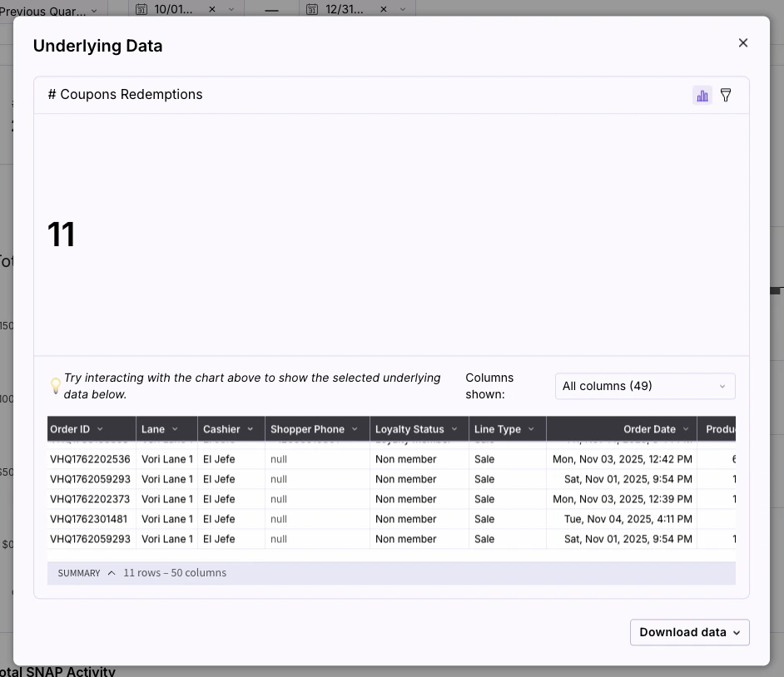Collapse the SUMMARY section
The height and width of the screenshot is (677, 784).
[x=112, y=572]
